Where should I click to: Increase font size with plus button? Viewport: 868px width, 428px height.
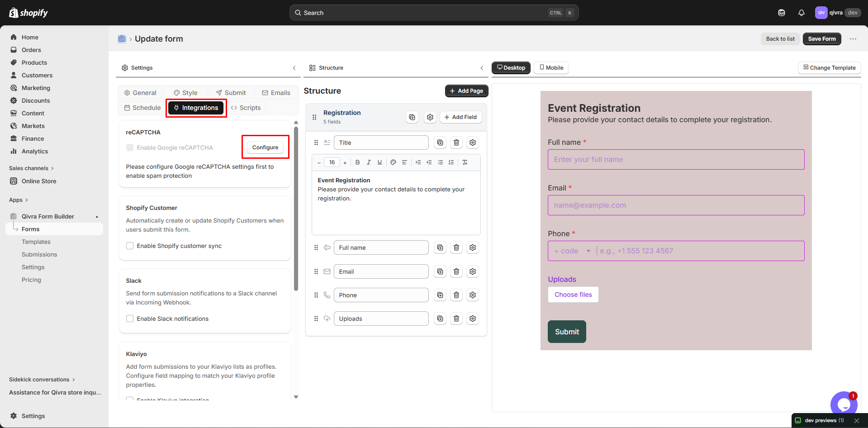coord(345,162)
